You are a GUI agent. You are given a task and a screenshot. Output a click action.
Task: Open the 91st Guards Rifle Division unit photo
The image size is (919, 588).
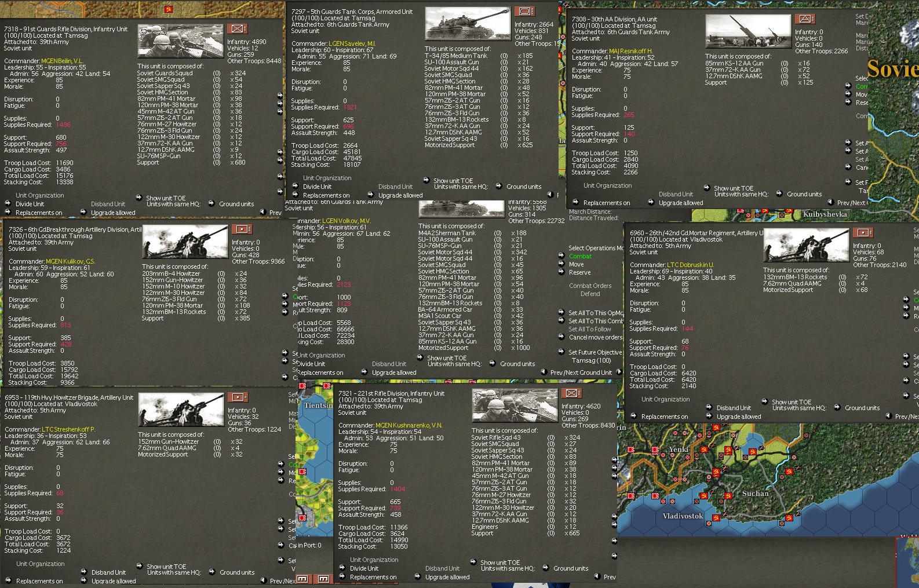click(x=181, y=41)
